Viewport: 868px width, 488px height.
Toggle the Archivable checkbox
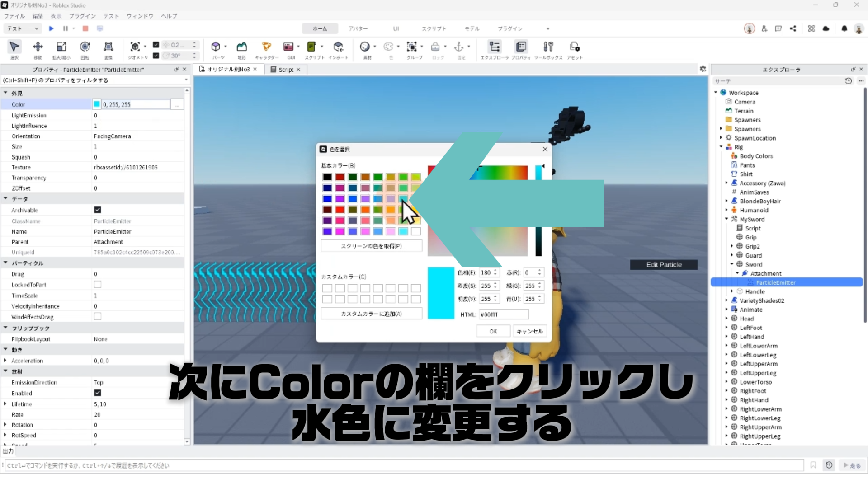(98, 210)
